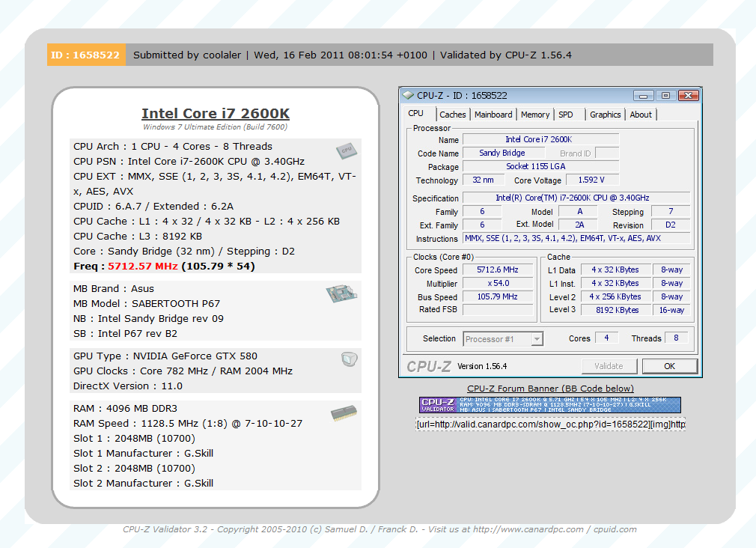Viewport: 756px width, 548px height.
Task: Click the Package field Socket 1155 LGA
Action: click(x=540, y=166)
